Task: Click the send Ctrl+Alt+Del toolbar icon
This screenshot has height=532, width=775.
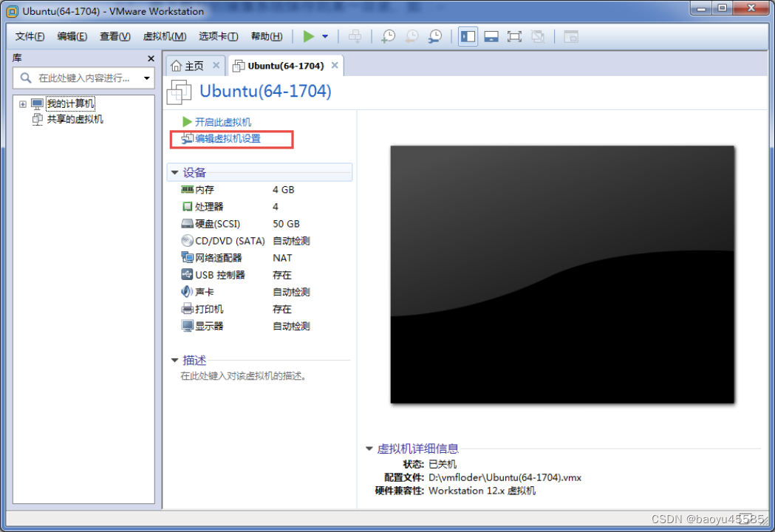Action: pos(355,37)
